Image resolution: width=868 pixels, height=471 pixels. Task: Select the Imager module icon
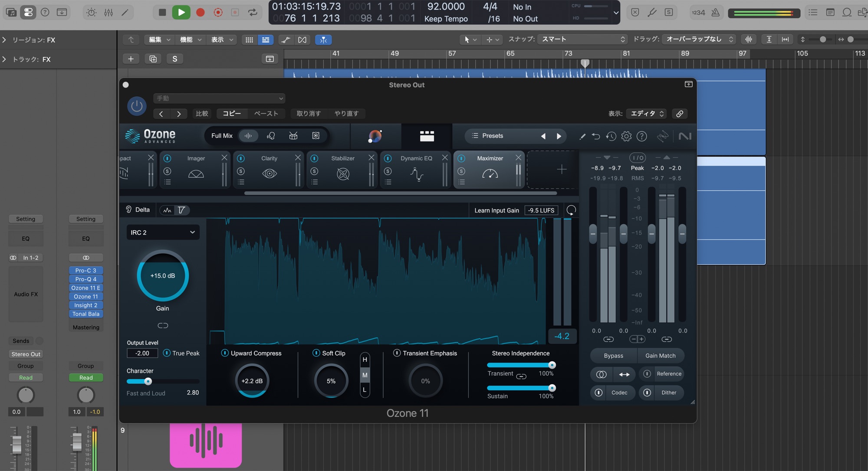pyautogui.click(x=196, y=174)
